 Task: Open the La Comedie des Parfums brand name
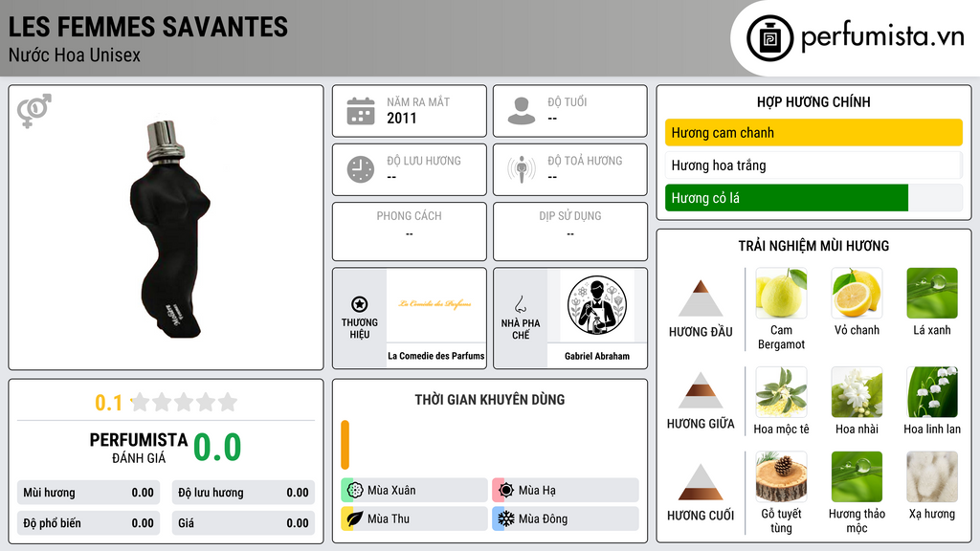[x=436, y=356]
